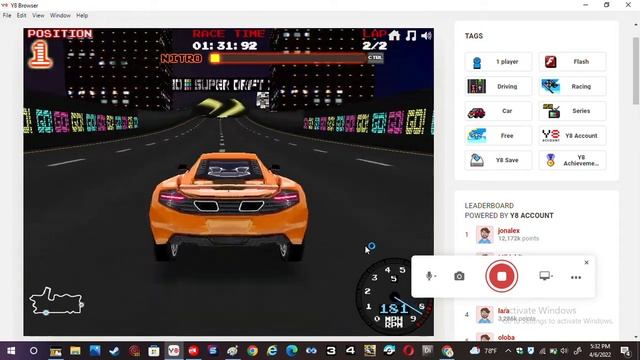The height and width of the screenshot is (360, 640).
Task: Open Steam from the taskbar
Action: [x=114, y=351]
